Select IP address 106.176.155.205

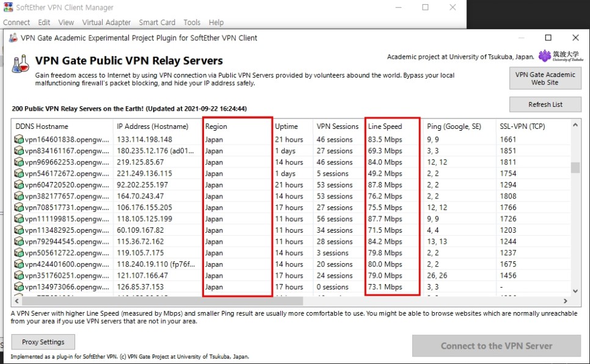145,208
